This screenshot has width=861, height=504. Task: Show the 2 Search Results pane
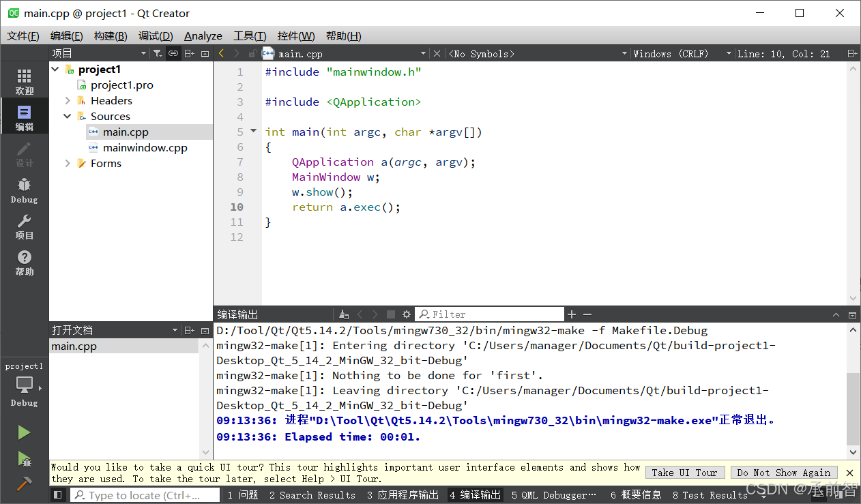[312, 495]
